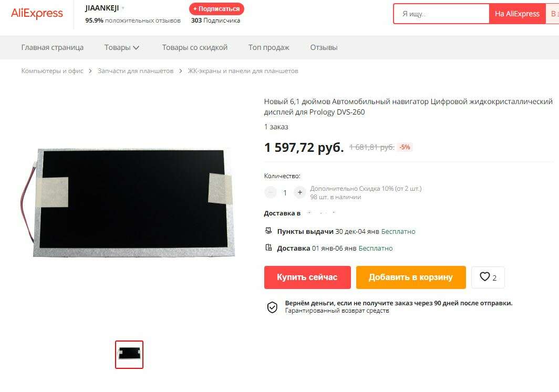559x392 pixels.
Task: Go to Топ продаж tab
Action: (x=269, y=47)
